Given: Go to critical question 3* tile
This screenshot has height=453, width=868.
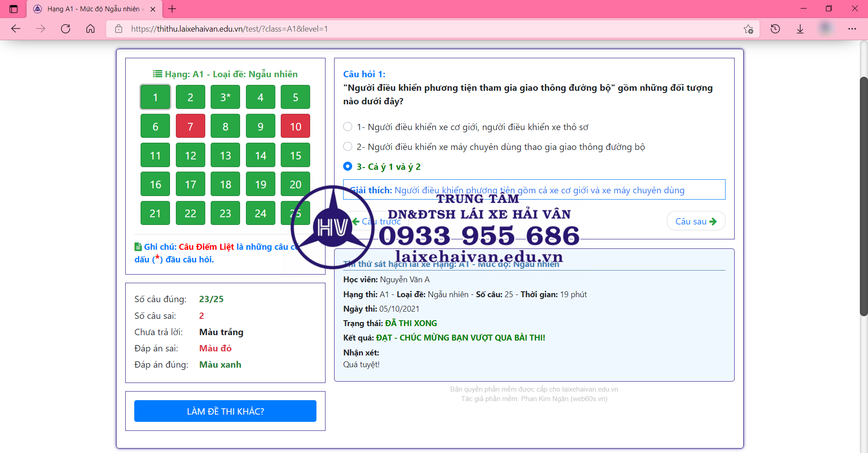Looking at the screenshot, I should pos(225,97).
